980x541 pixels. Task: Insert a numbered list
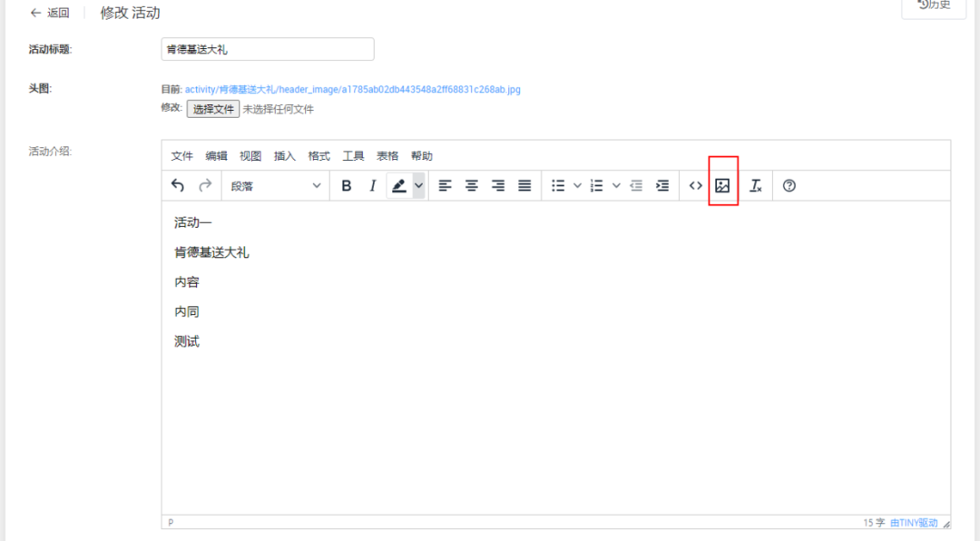[597, 186]
